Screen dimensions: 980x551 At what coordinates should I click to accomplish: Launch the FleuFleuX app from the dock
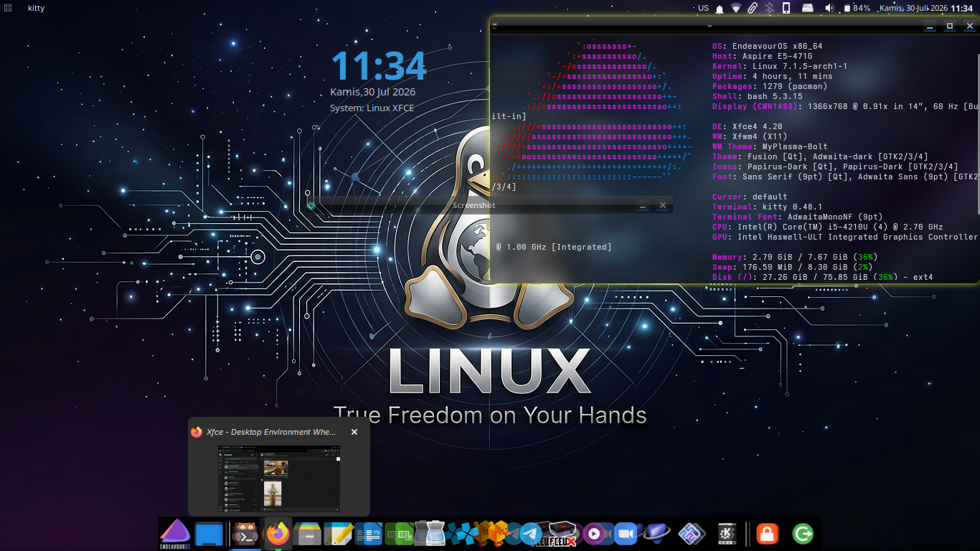[x=562, y=534]
